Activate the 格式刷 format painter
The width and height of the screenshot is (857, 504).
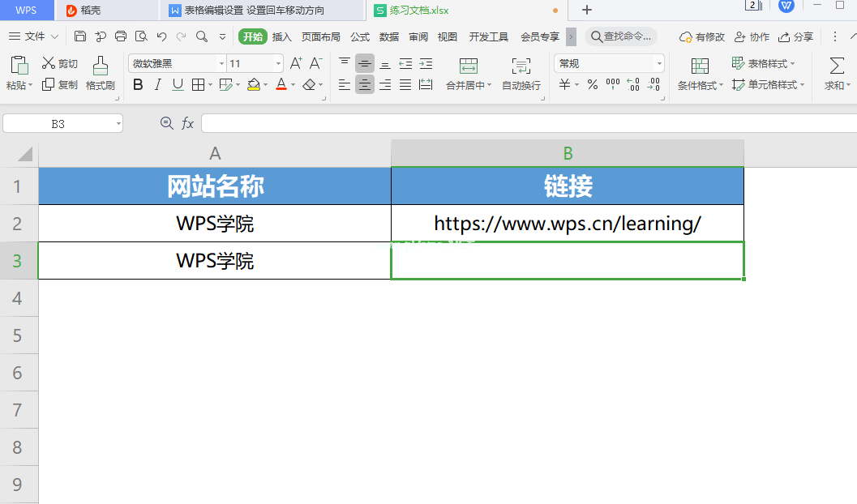(101, 73)
